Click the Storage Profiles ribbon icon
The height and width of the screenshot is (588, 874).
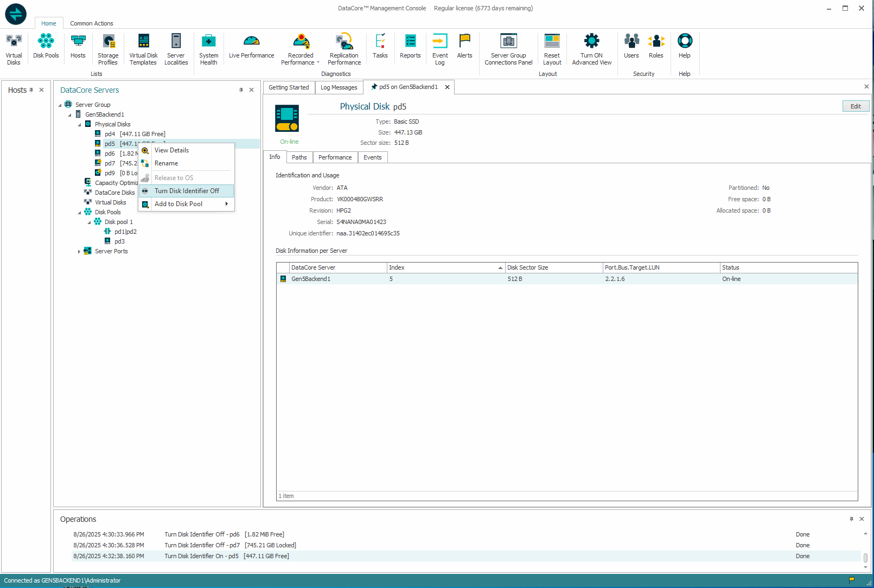[108, 49]
